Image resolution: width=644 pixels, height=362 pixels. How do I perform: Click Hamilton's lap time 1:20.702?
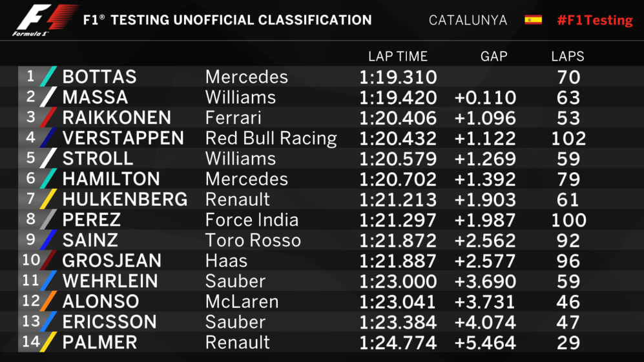point(398,179)
